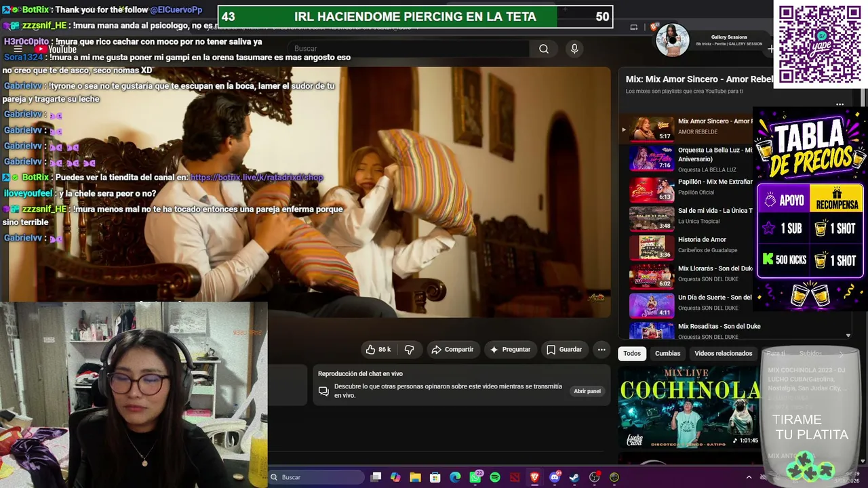The height and width of the screenshot is (488, 868).
Task: Click the Gallery Sessions now-playing overlay
Action: coord(713,40)
